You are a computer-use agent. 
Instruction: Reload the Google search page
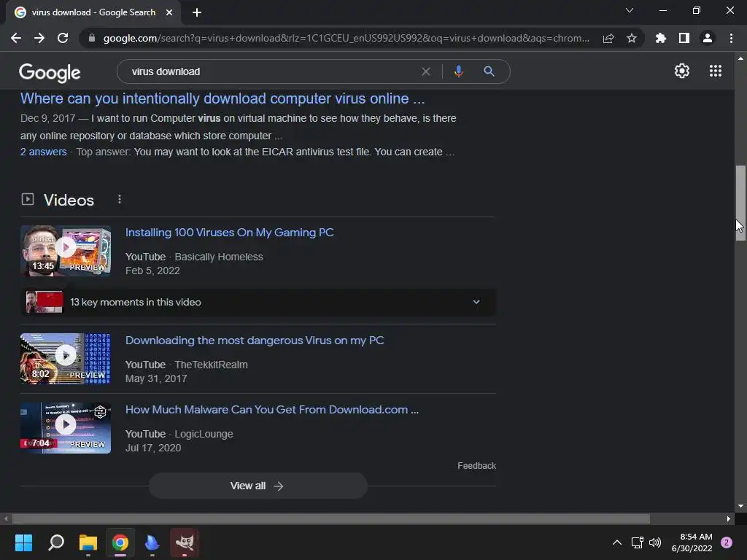click(63, 38)
